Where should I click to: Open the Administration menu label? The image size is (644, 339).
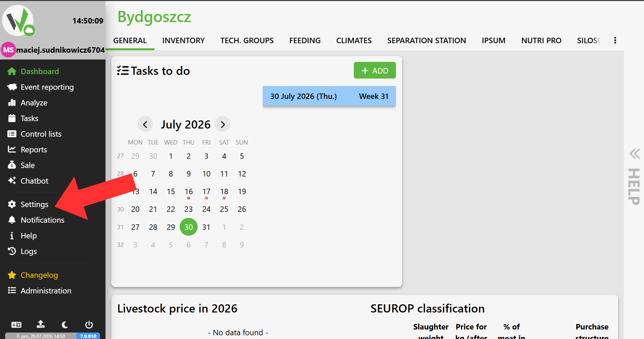point(46,291)
